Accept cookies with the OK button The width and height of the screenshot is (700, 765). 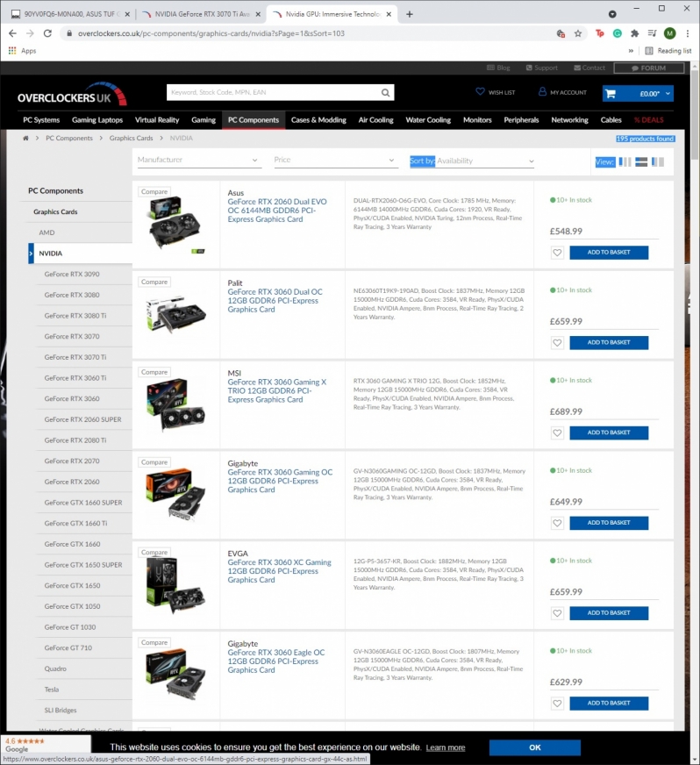pyautogui.click(x=534, y=747)
